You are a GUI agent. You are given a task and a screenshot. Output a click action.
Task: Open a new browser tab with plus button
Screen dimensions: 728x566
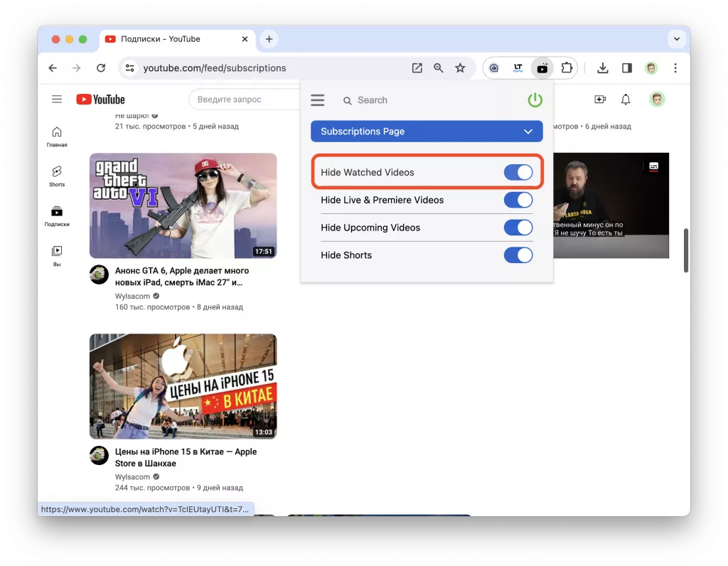pyautogui.click(x=269, y=39)
